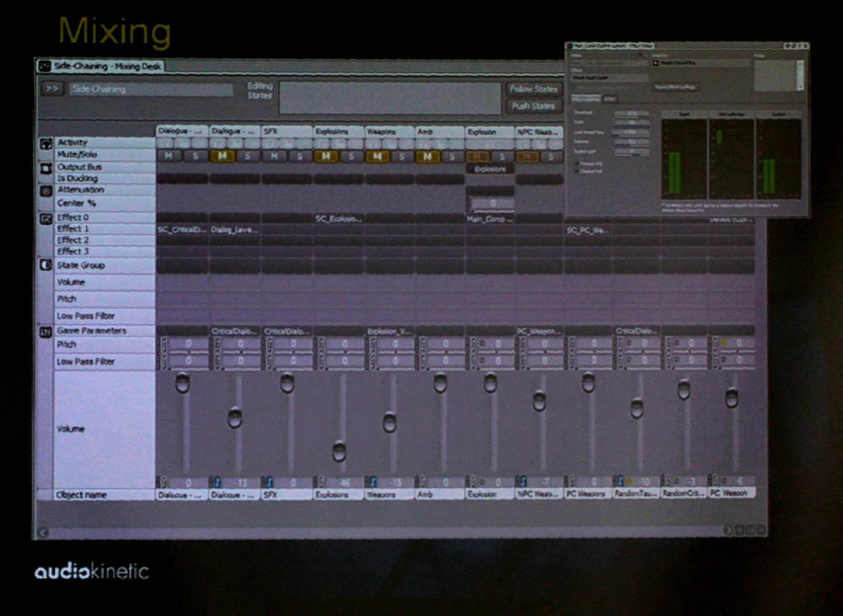
Task: Click the Output Bus section icon
Action: click(45, 169)
